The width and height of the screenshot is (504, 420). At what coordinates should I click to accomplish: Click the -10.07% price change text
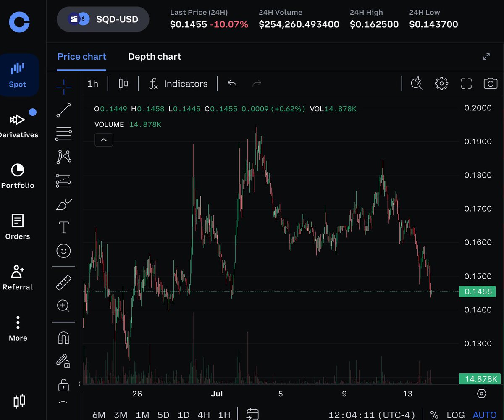click(x=229, y=24)
